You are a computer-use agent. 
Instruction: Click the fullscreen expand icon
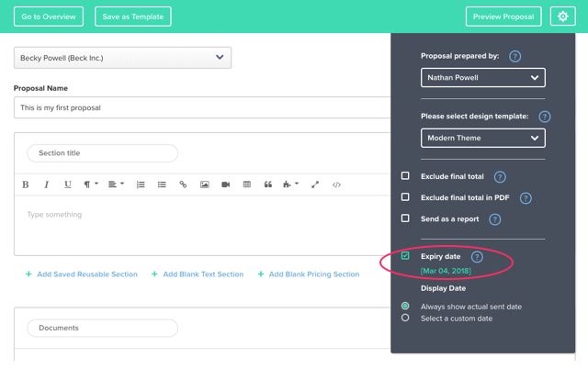315,184
